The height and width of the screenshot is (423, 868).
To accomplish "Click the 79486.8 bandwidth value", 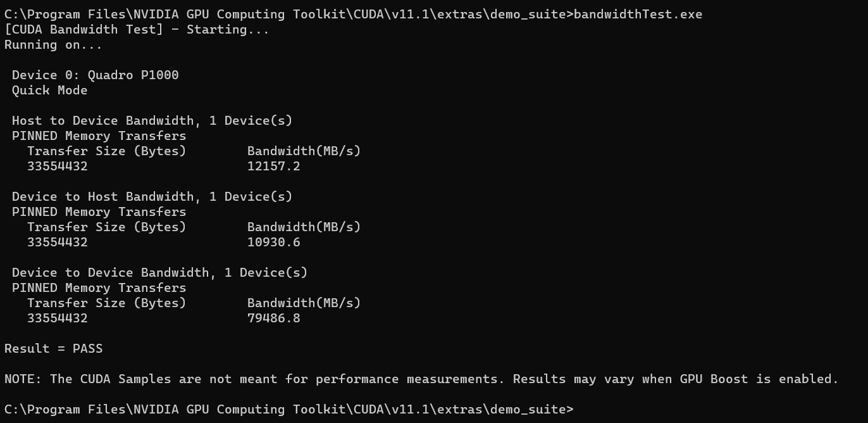I will pos(273,318).
